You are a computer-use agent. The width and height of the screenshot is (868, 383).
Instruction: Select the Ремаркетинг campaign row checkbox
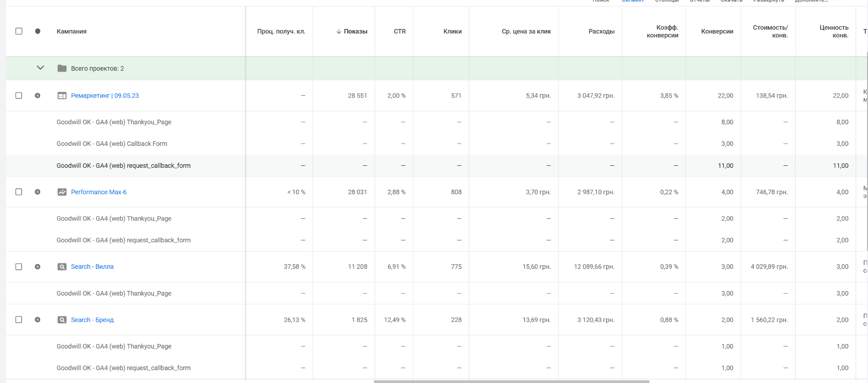pos(19,96)
